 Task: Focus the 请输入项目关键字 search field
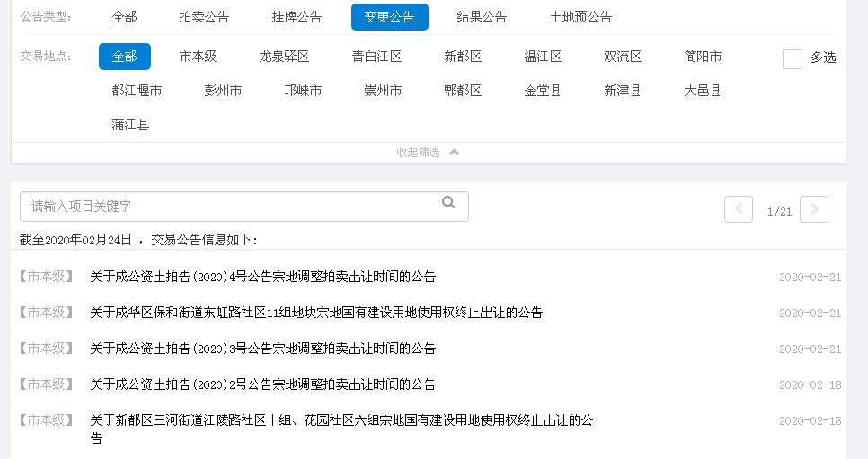point(244,207)
